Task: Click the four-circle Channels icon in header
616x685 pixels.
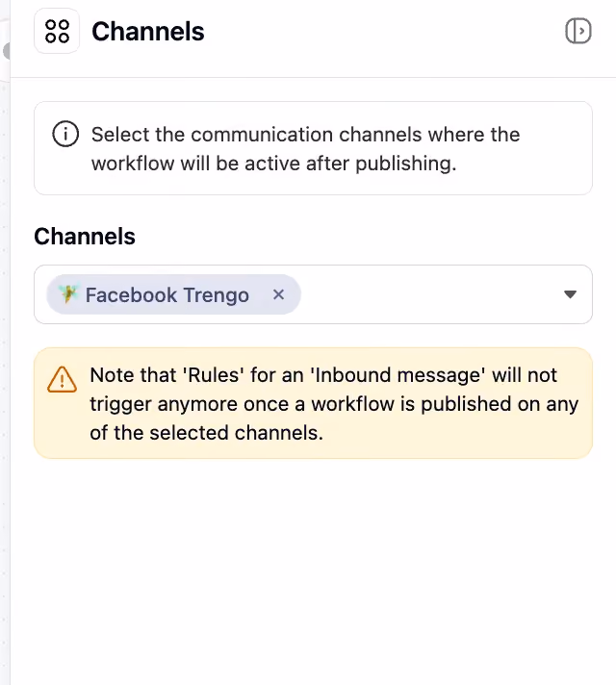Action: [57, 31]
